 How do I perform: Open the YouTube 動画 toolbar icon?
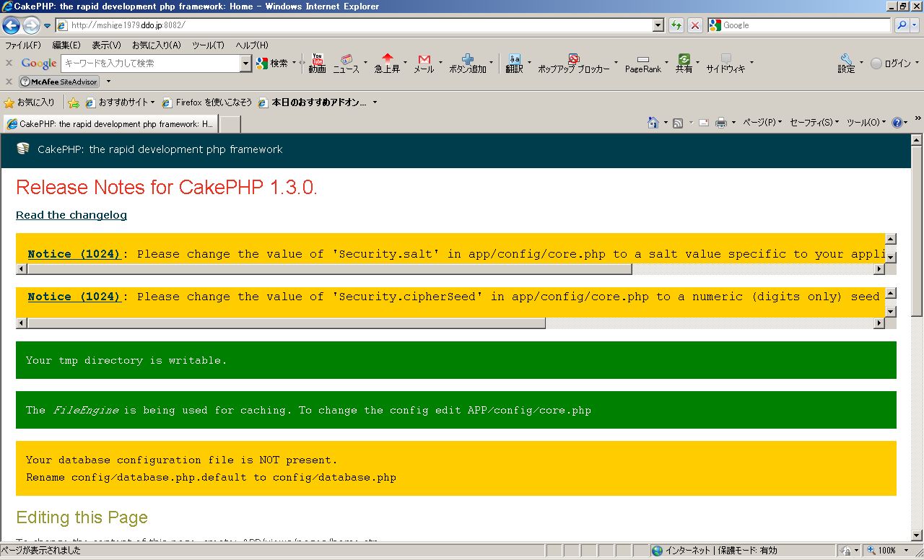click(317, 64)
